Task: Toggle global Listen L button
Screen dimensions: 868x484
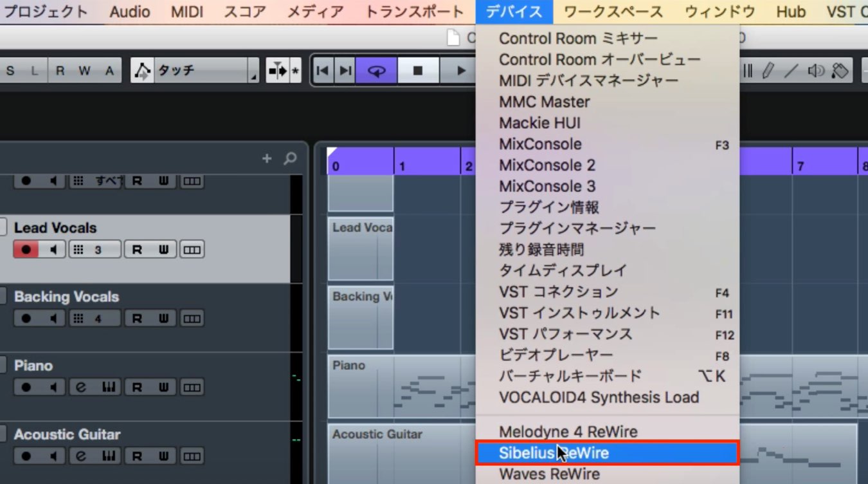Action: 35,71
